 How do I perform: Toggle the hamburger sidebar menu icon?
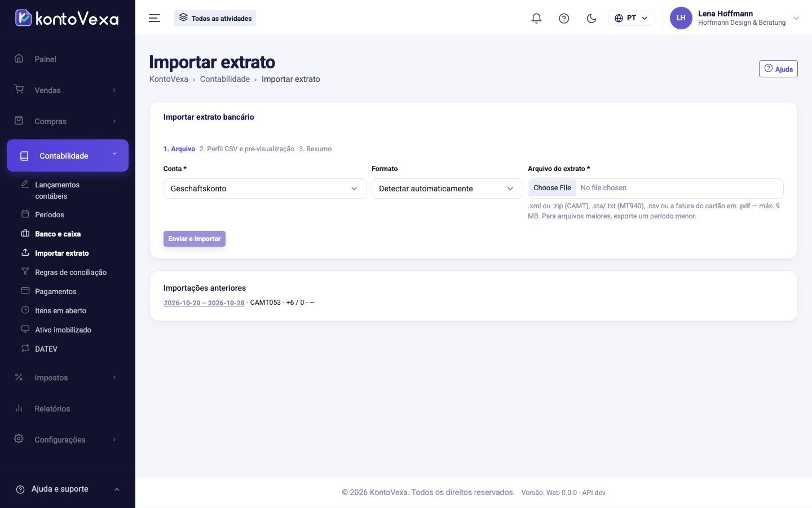coord(155,18)
